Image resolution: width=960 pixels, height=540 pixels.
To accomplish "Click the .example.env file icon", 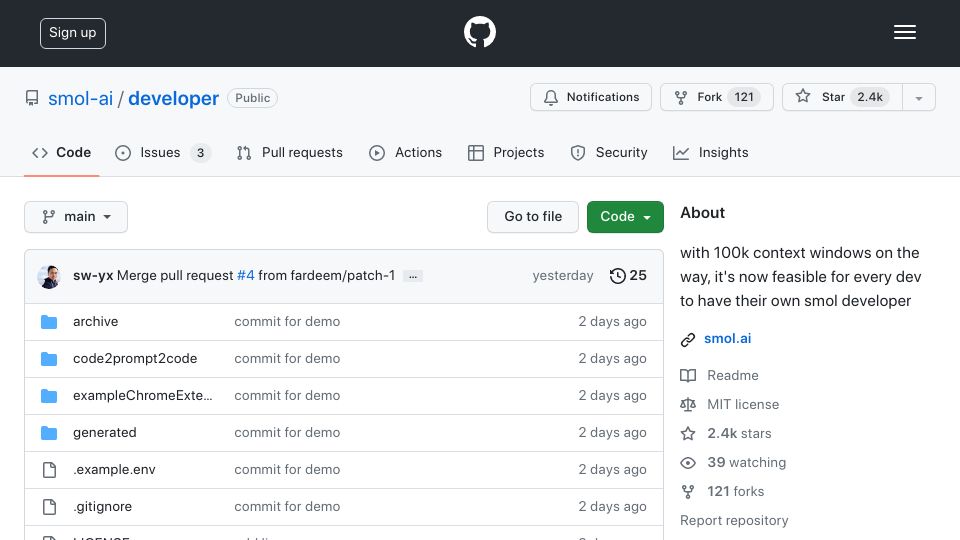I will [49, 470].
